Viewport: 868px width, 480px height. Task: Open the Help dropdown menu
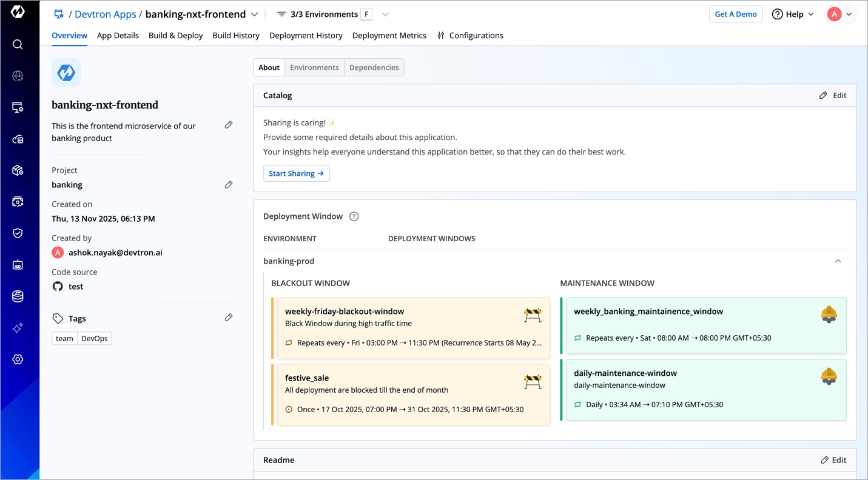pyautogui.click(x=793, y=15)
